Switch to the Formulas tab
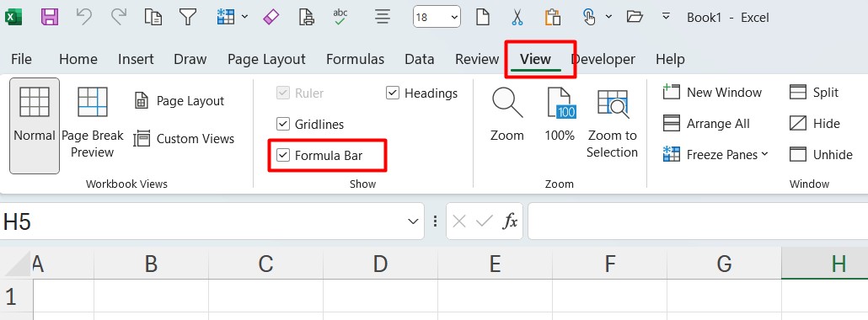 (x=355, y=59)
